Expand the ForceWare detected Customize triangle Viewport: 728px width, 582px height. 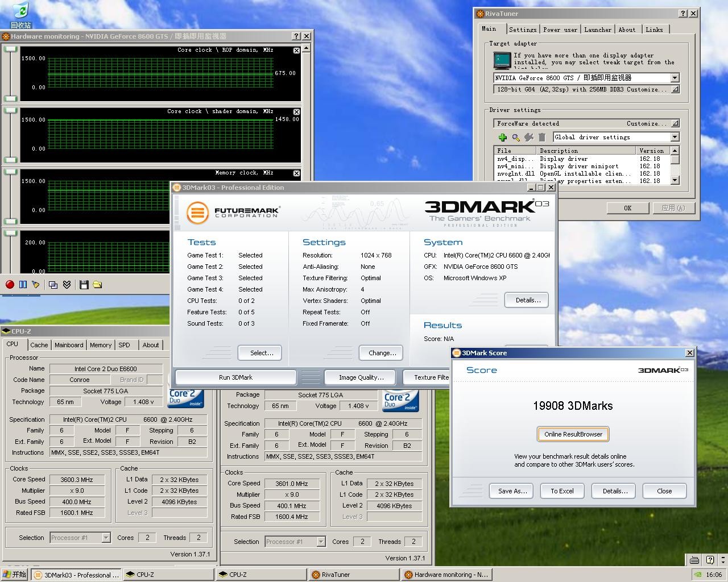point(675,123)
